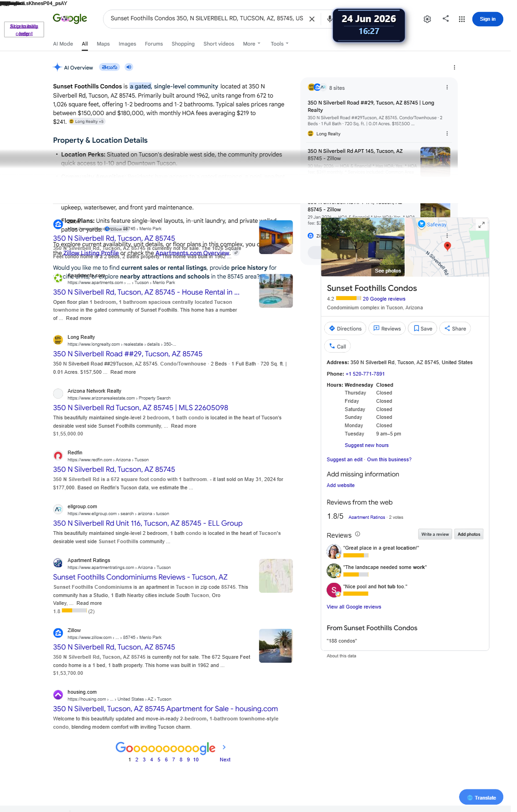
Task: Click Add website link
Action: pos(340,485)
